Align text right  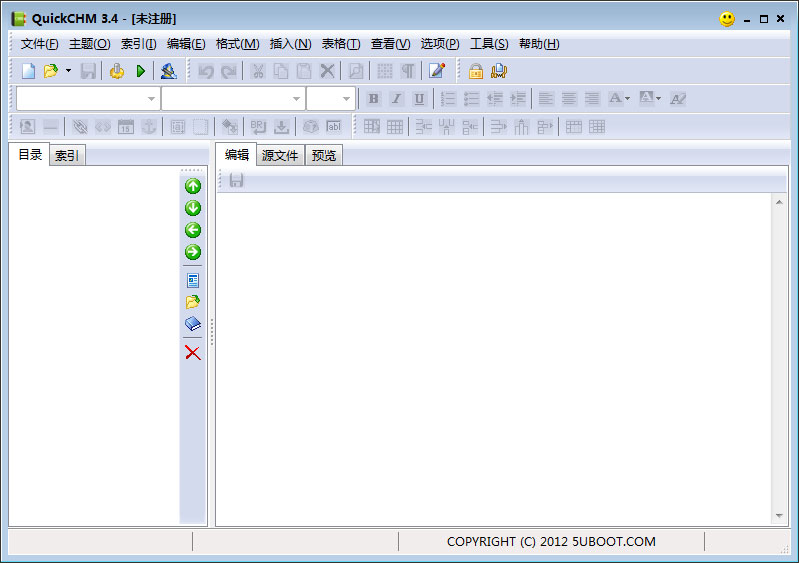coord(592,99)
